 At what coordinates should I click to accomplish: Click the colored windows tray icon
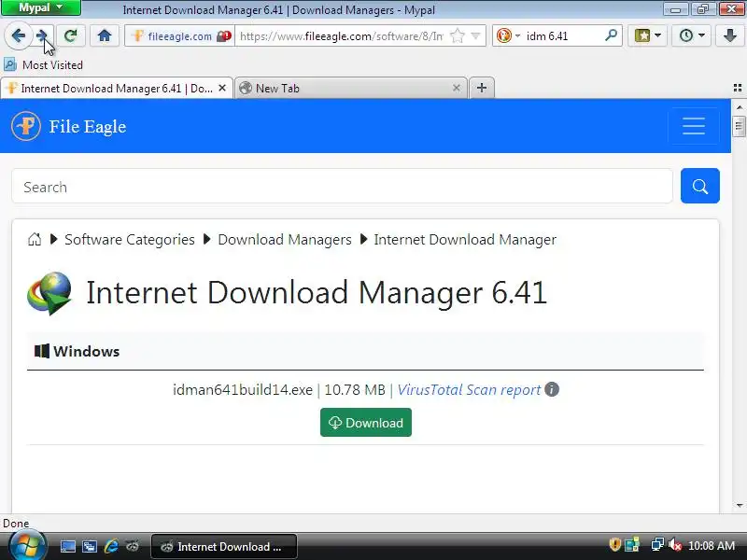[632, 544]
